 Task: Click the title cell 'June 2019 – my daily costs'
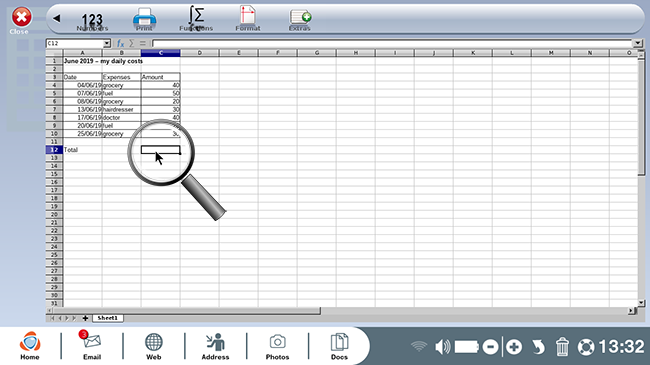point(103,61)
